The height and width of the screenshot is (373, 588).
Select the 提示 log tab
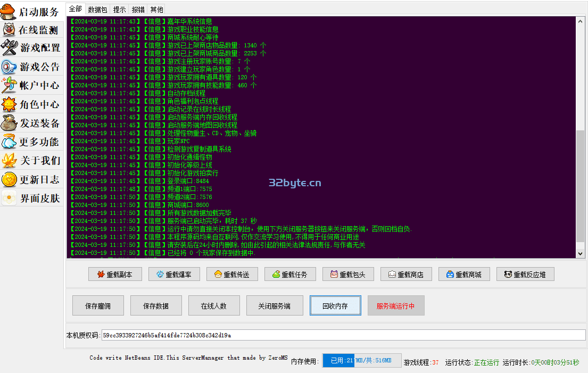coord(120,10)
